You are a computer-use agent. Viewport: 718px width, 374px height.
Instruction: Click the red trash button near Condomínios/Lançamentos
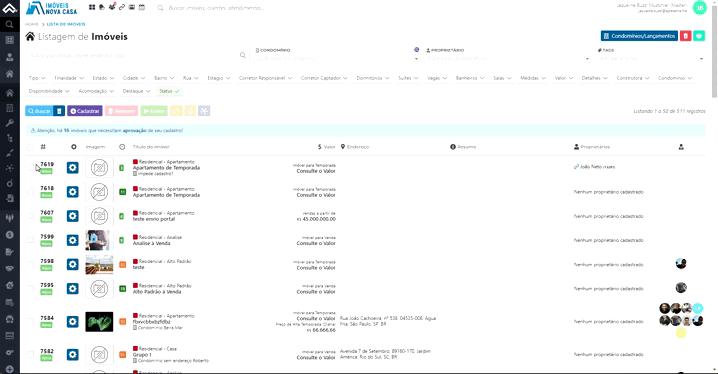click(685, 36)
